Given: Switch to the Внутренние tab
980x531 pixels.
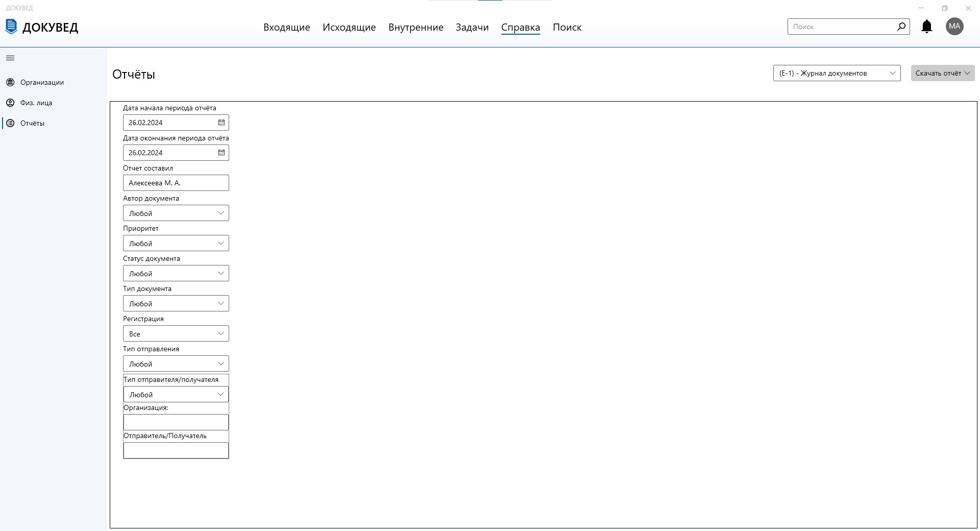Looking at the screenshot, I should pos(416,28).
